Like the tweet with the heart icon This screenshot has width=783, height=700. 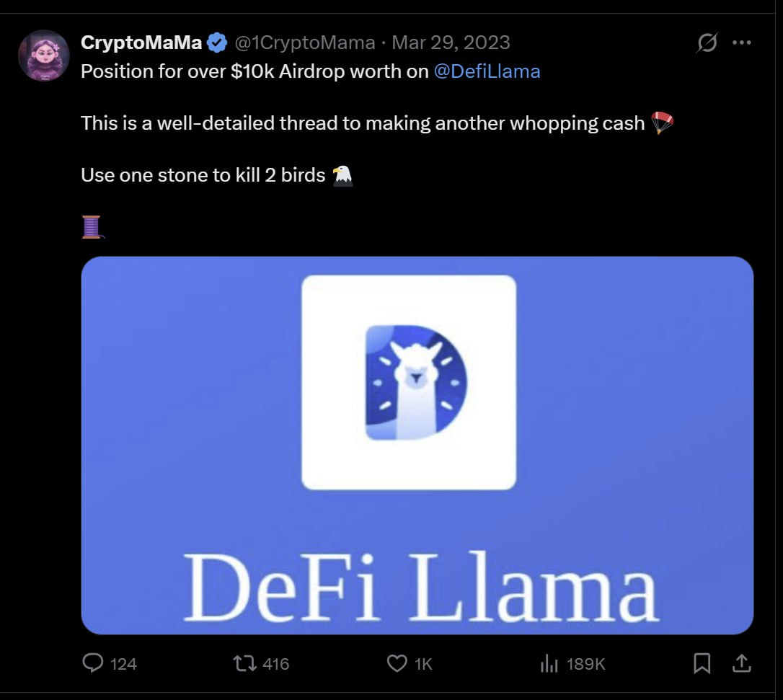click(x=397, y=663)
